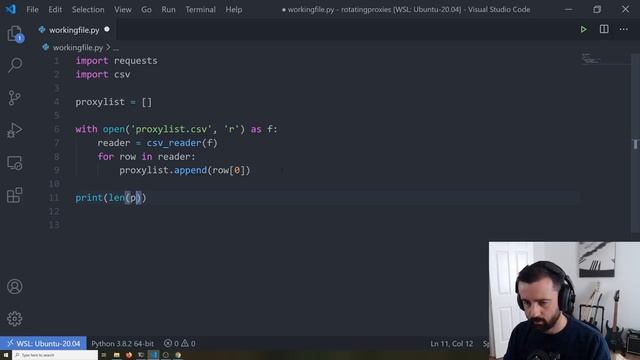
Task: Run Python file with play button
Action: click(x=584, y=29)
